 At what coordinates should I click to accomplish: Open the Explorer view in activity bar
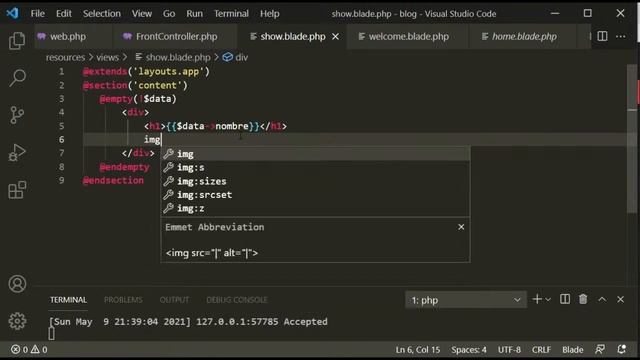tap(17, 41)
